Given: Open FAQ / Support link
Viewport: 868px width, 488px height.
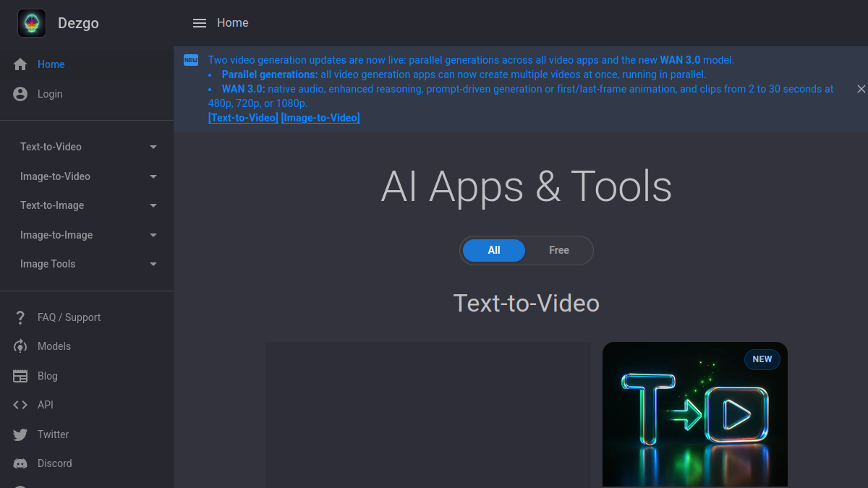Looking at the screenshot, I should point(69,317).
